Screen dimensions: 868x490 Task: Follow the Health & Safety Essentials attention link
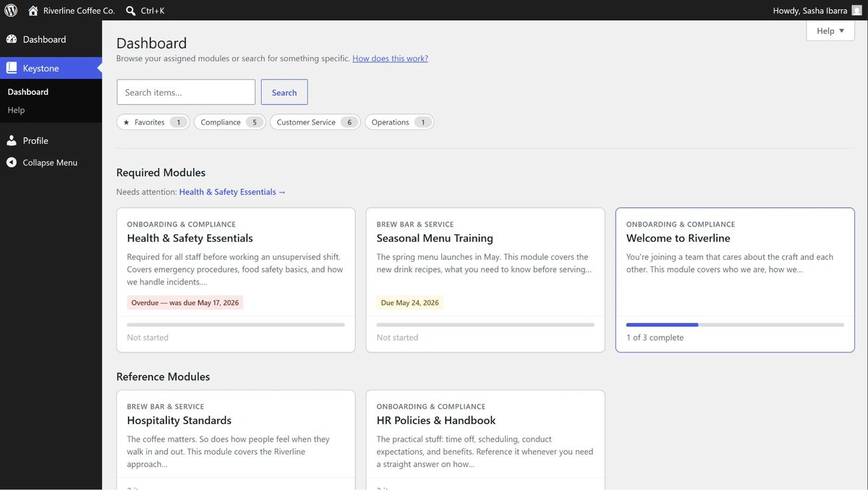pos(232,192)
